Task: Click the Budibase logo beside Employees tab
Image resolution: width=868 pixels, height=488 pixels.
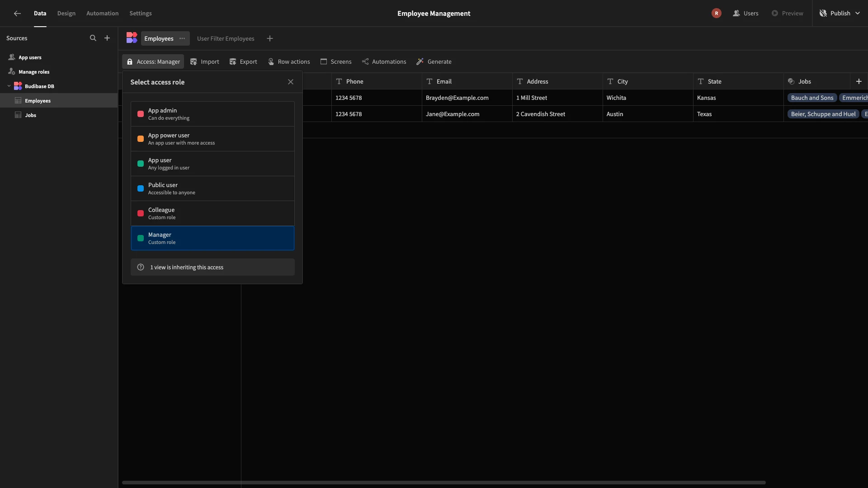Action: tap(132, 38)
